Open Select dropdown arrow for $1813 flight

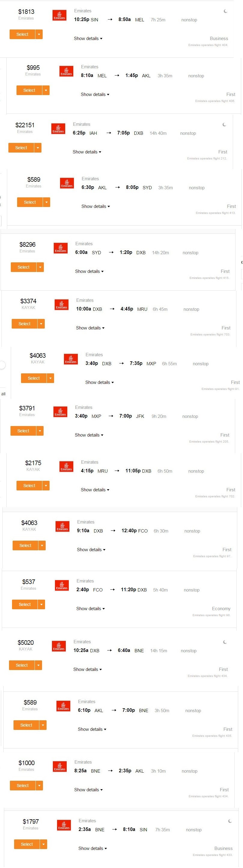39,34
